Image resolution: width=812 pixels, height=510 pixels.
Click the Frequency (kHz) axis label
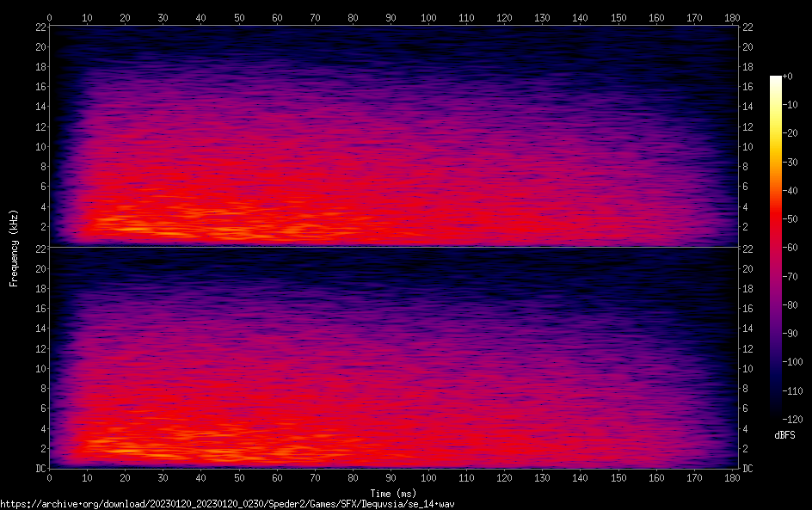pyautogui.click(x=14, y=247)
